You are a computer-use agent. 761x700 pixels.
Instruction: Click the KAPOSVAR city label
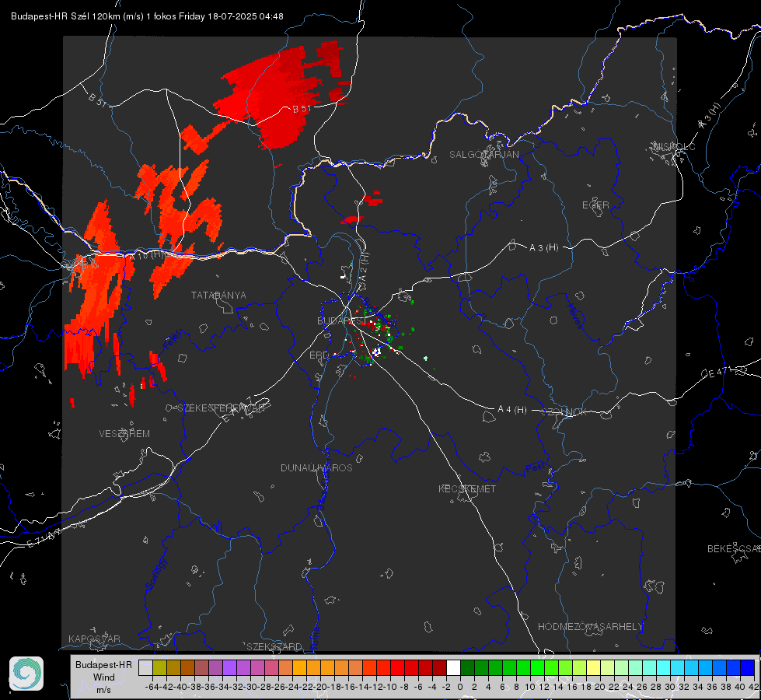pos(94,639)
